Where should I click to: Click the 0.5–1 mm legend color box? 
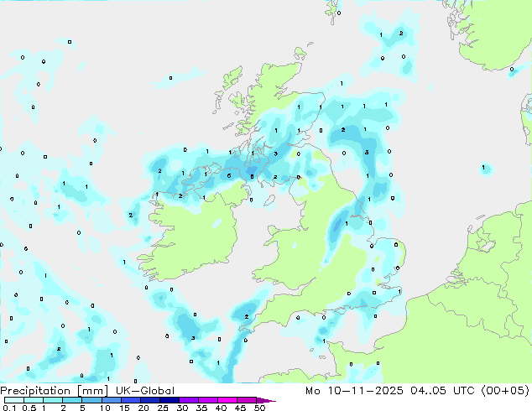click(34, 400)
